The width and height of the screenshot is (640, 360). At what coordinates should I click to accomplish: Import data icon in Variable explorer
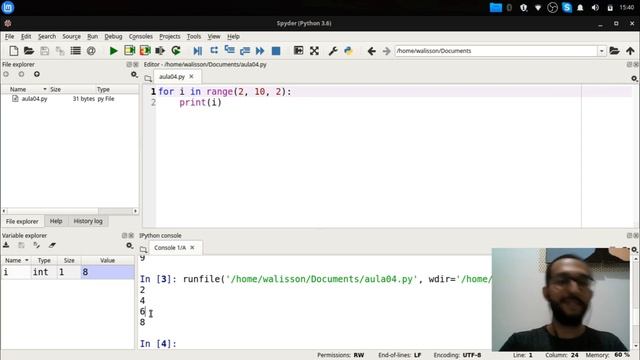click(x=6, y=245)
